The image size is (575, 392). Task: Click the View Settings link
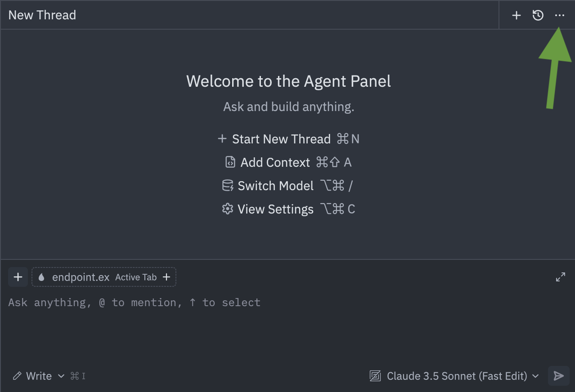point(275,209)
